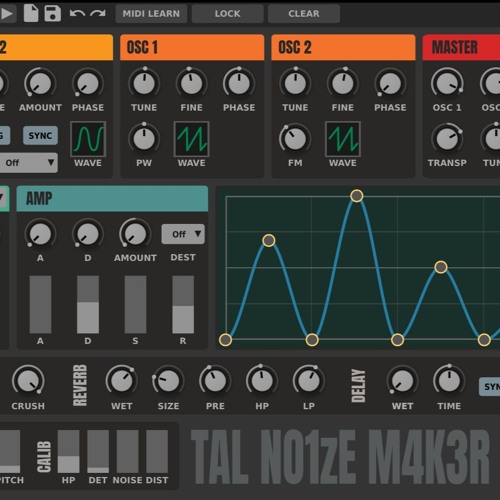500x500 pixels.
Task: Click the OSC 1 TUNE knob
Action: [144, 83]
